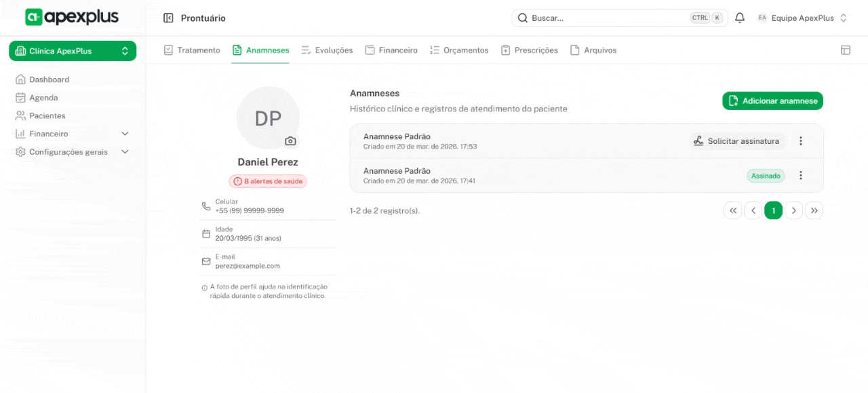Go to the last page of records

click(814, 210)
